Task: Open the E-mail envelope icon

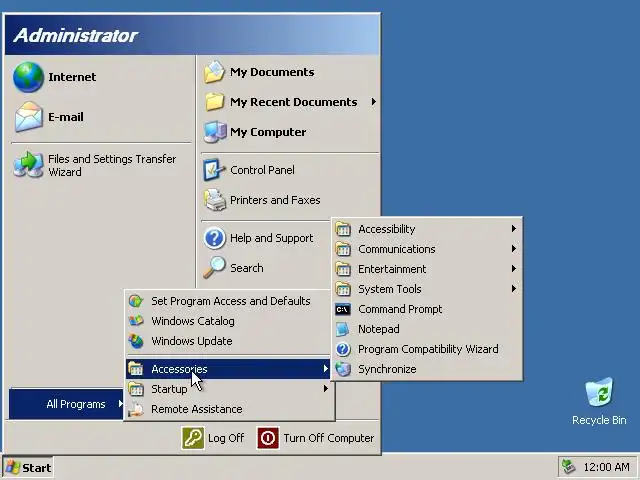Action: (29, 117)
